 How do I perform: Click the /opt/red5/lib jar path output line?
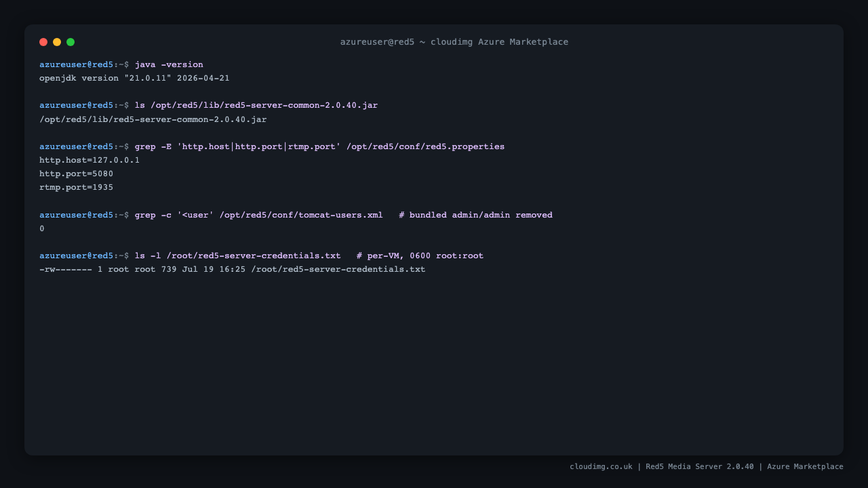click(153, 119)
